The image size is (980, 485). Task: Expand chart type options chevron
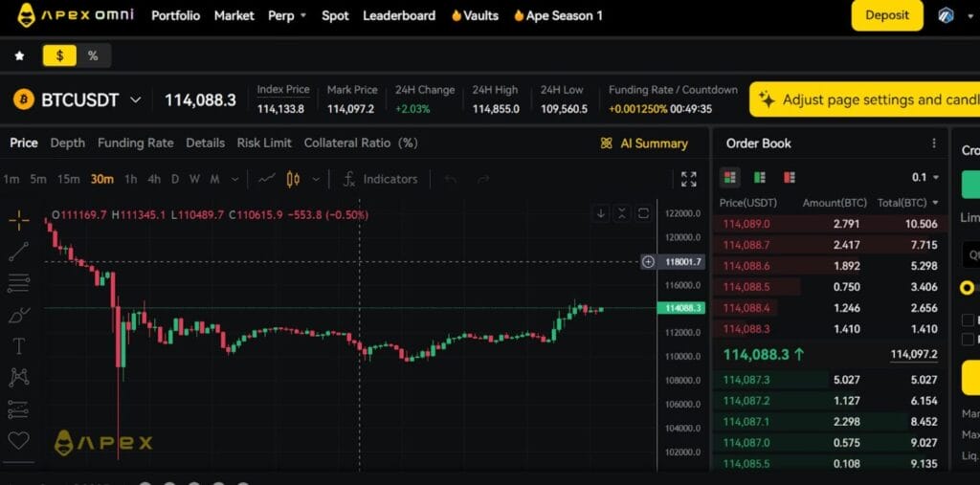(316, 180)
